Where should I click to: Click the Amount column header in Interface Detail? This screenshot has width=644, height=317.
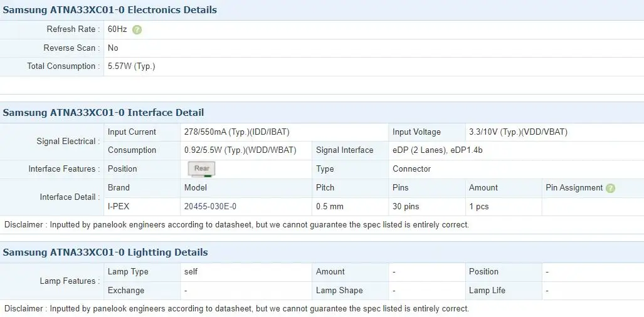[x=483, y=187]
